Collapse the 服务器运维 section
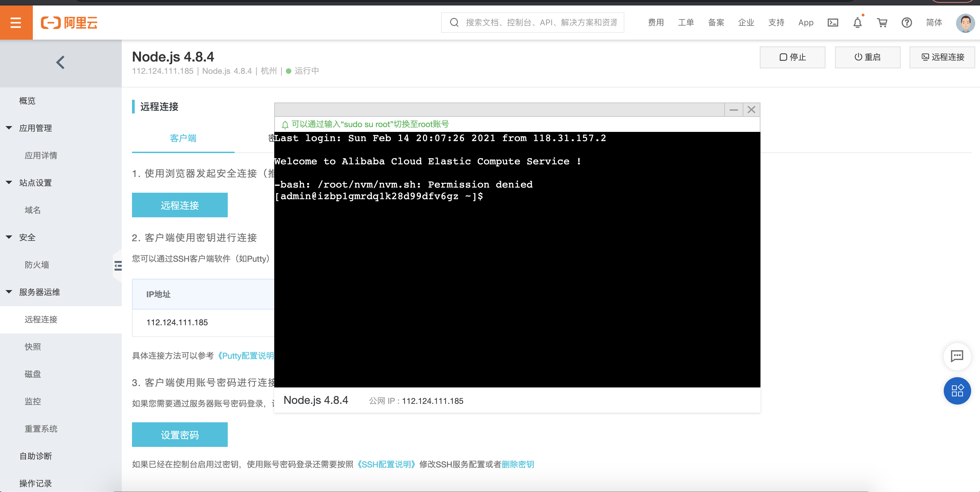The width and height of the screenshot is (980, 492). [9, 292]
